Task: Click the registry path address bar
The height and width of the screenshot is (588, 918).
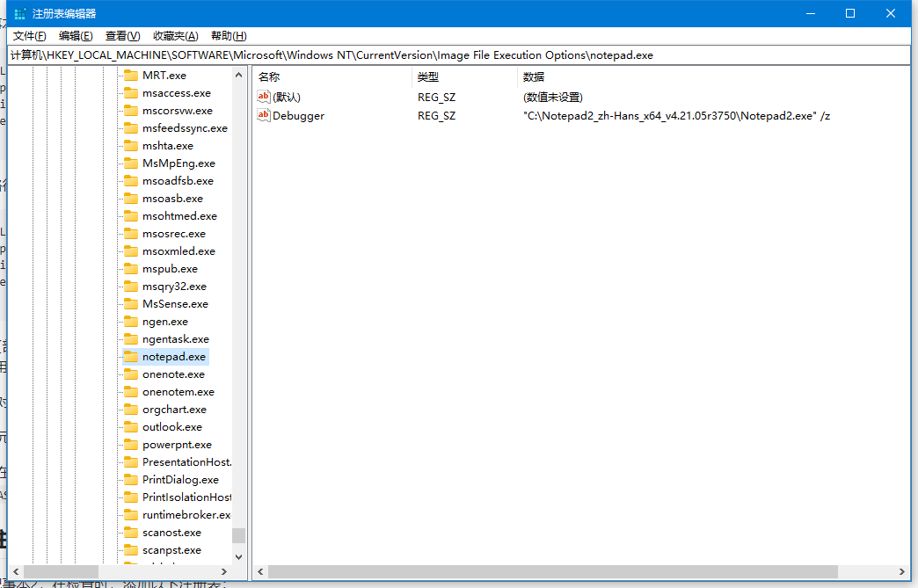Action: pos(440,54)
